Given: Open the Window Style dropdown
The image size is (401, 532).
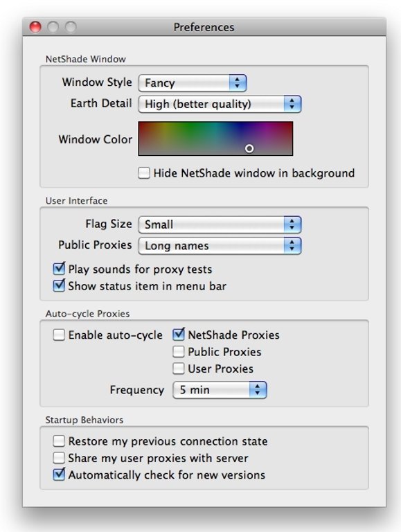Looking at the screenshot, I should click(193, 83).
